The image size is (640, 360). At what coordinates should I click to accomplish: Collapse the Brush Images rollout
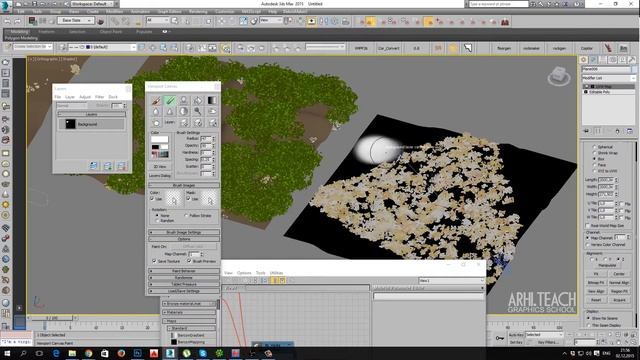coord(184,185)
